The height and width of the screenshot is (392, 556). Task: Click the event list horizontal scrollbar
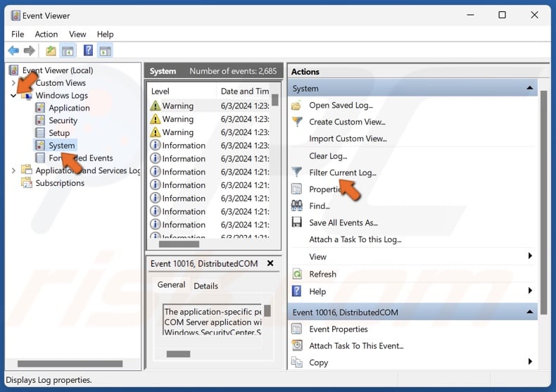point(179,244)
